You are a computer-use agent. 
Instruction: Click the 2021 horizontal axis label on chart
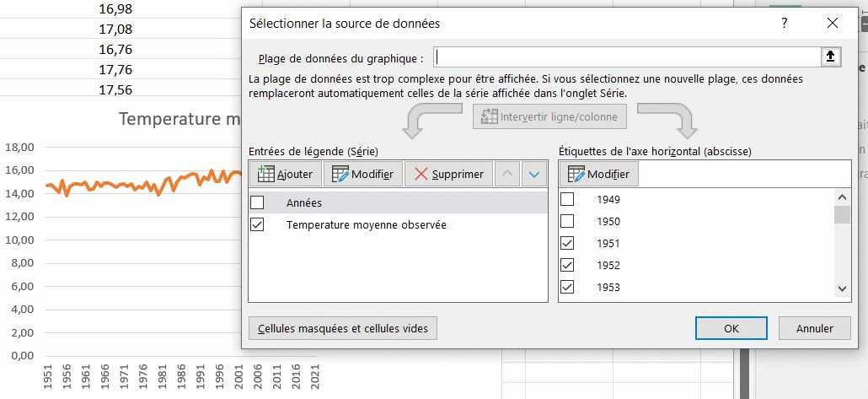[x=315, y=377]
